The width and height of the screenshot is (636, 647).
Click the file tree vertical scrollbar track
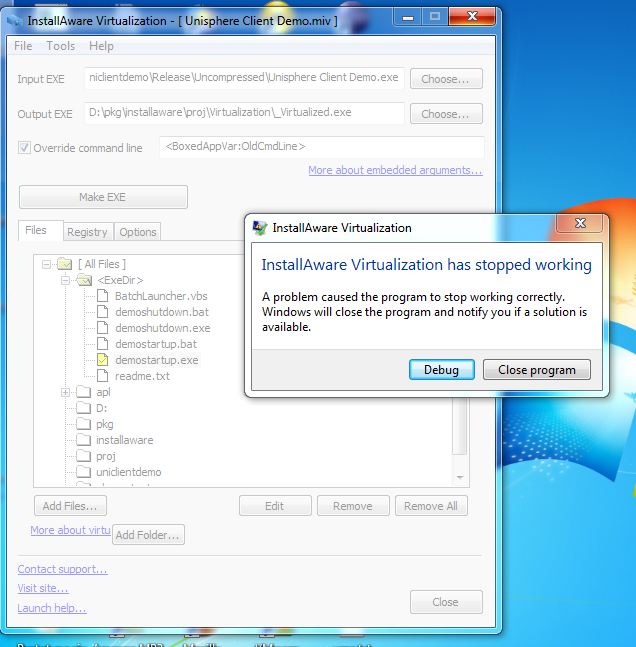(460, 462)
